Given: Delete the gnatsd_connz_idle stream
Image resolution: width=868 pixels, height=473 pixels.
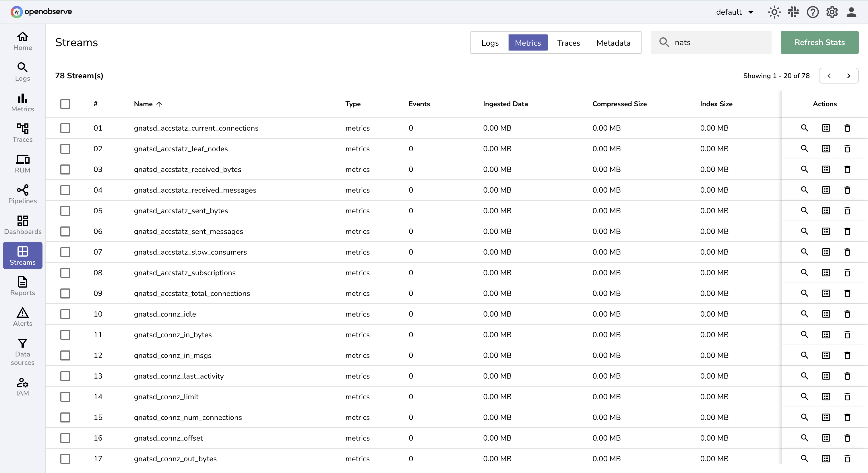Looking at the screenshot, I should 847,314.
